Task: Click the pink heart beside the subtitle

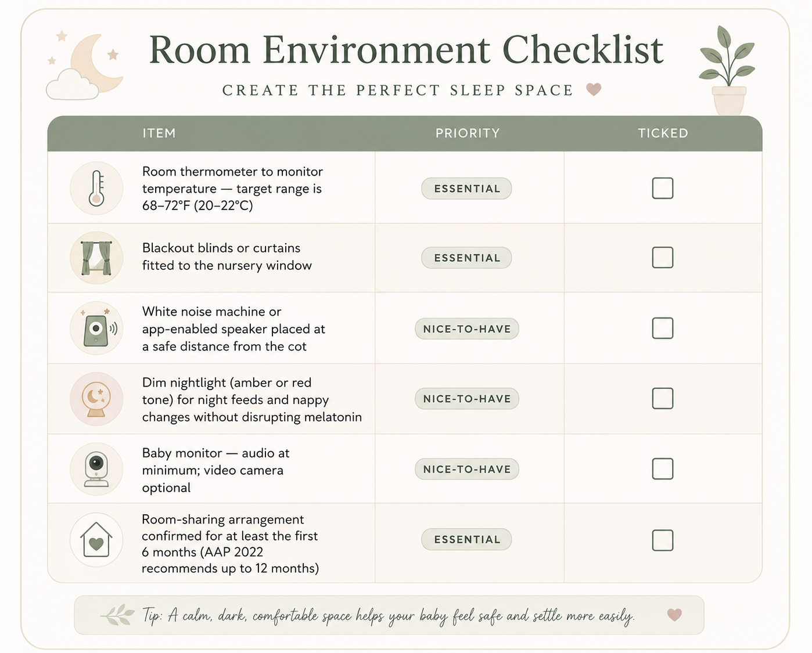Action: pos(594,89)
